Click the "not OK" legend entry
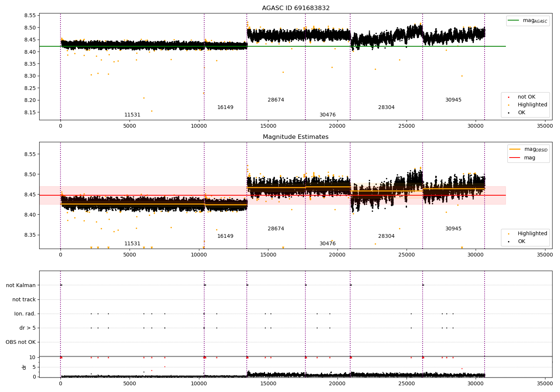Image resolution: width=560 pixels, height=392 pixels. coord(526,97)
